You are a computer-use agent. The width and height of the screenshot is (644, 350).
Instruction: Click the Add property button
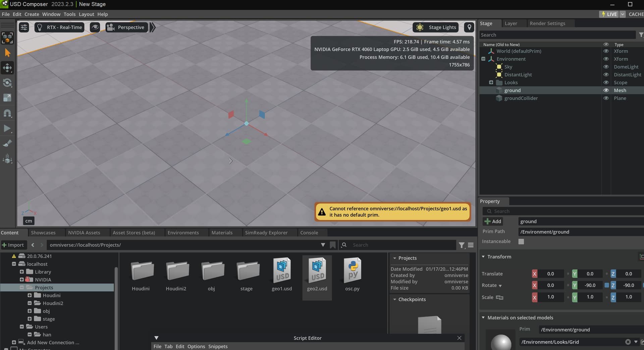coord(493,221)
